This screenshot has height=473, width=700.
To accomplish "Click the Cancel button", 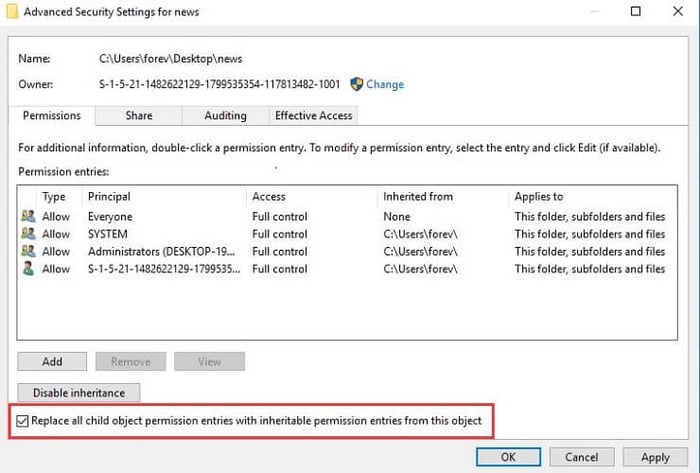I will point(582,457).
